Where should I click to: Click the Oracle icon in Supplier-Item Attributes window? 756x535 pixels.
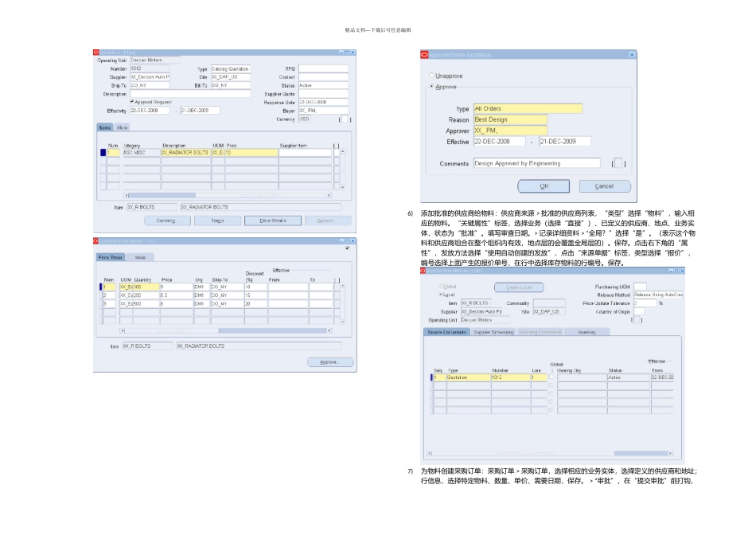click(423, 271)
